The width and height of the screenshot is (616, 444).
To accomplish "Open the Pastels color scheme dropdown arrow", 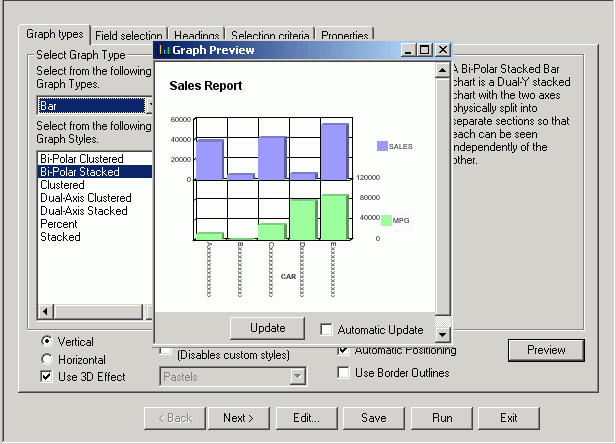I will click(x=297, y=376).
